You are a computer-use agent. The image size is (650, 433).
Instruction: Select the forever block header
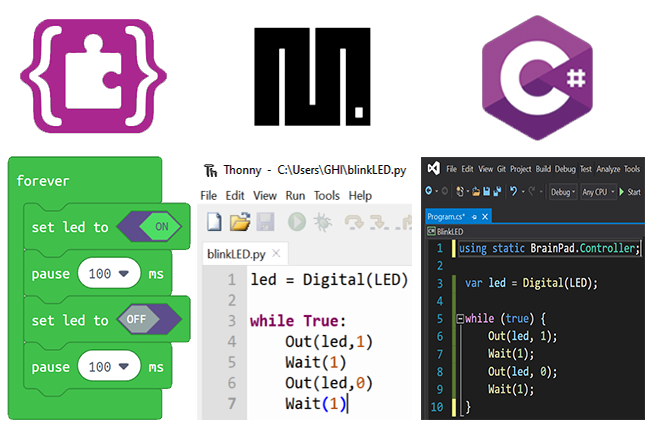[x=43, y=181]
